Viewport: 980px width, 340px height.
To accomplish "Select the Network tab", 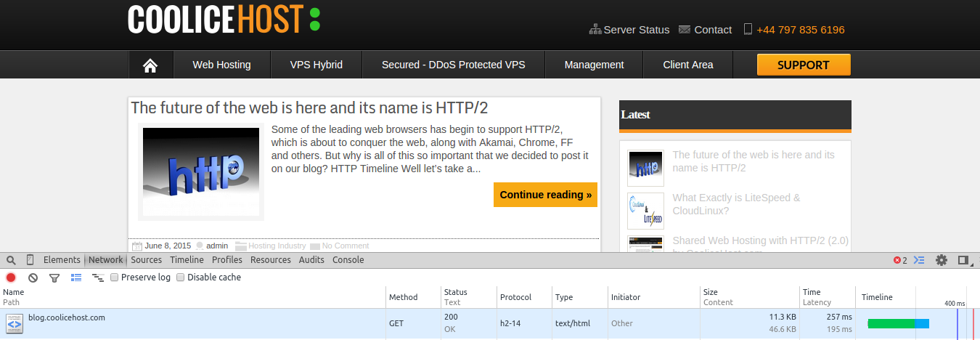I will (x=106, y=260).
